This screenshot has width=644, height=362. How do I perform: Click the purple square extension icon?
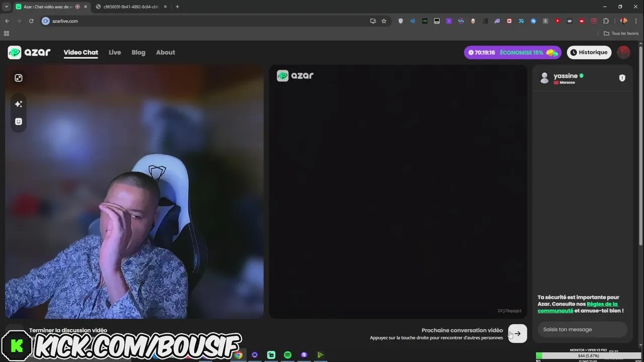(x=449, y=21)
